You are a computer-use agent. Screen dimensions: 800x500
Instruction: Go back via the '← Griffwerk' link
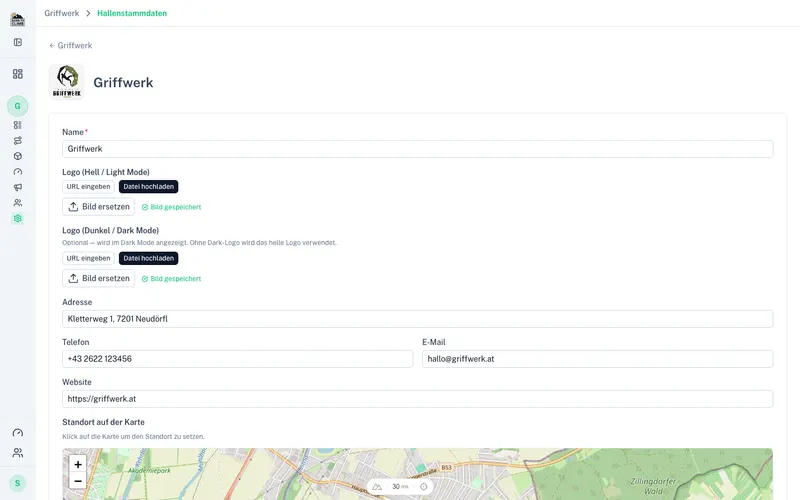[70, 45]
